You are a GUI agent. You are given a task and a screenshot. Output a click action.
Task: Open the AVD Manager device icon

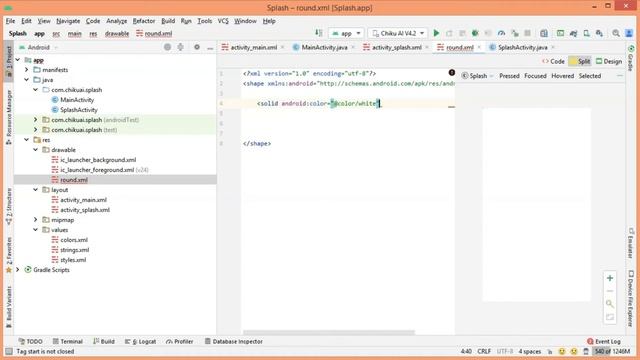587,33
